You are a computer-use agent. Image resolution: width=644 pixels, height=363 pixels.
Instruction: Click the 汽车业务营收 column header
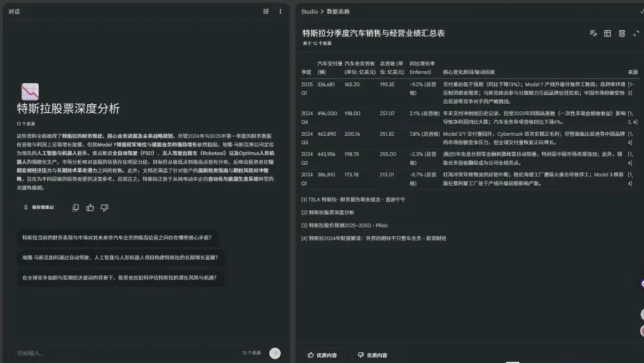(360, 68)
